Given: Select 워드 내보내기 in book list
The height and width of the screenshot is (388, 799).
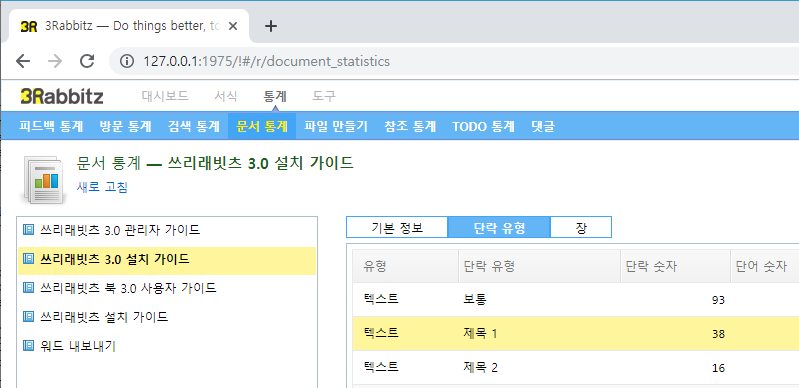Looking at the screenshot, I should [167, 346].
